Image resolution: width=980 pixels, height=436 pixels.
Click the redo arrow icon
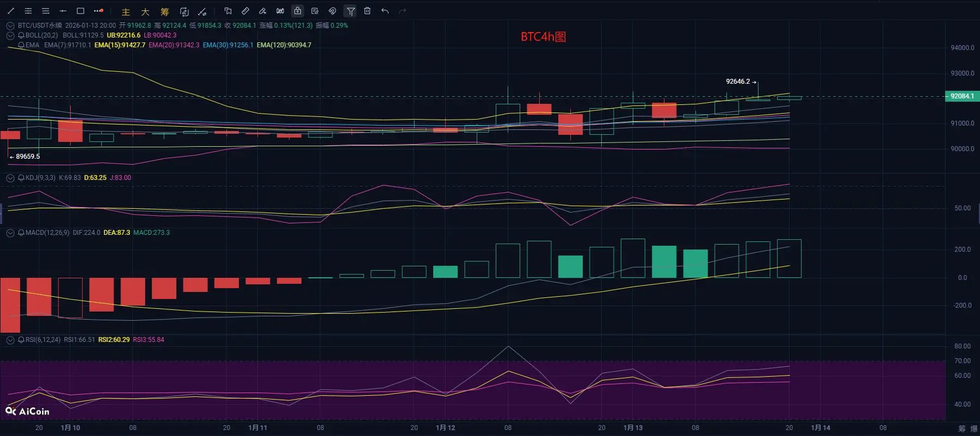coord(402,11)
